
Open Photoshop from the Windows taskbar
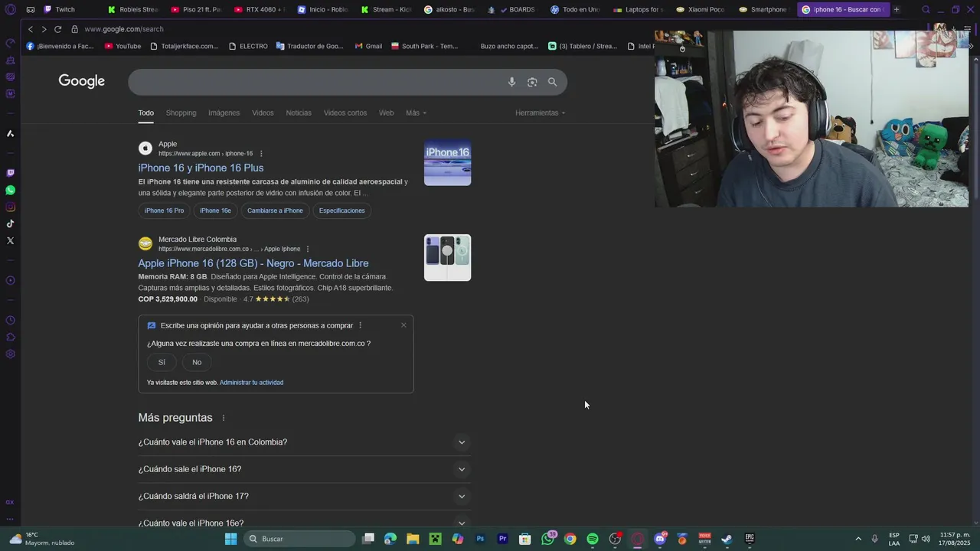click(480, 539)
